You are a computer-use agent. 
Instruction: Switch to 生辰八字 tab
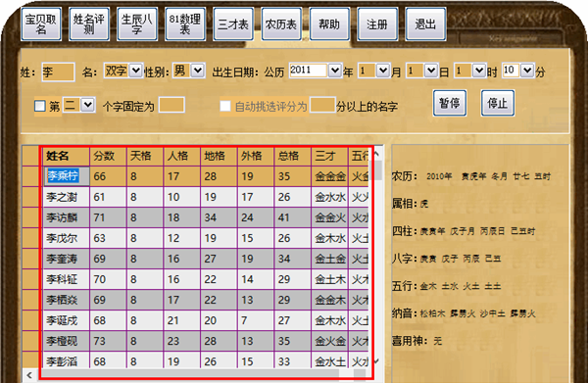(x=137, y=24)
